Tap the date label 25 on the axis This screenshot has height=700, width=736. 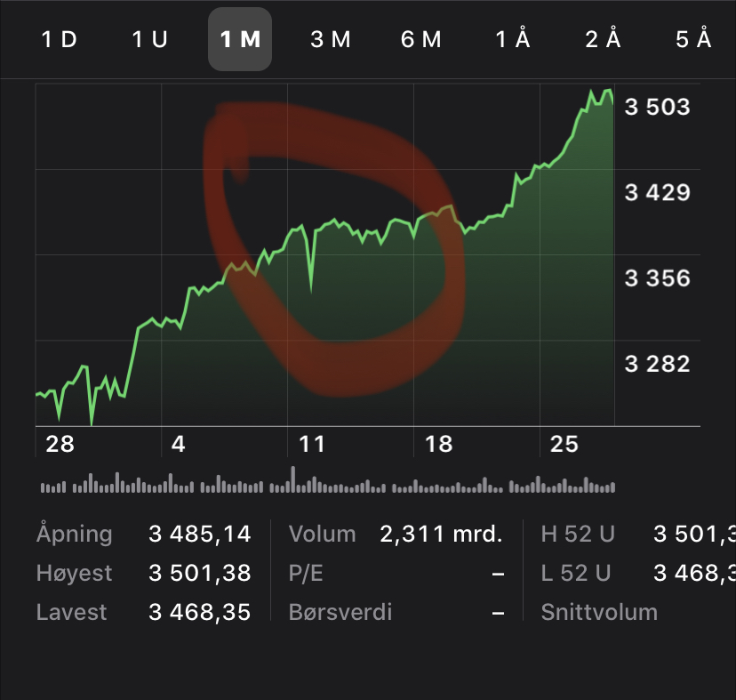coord(565,444)
